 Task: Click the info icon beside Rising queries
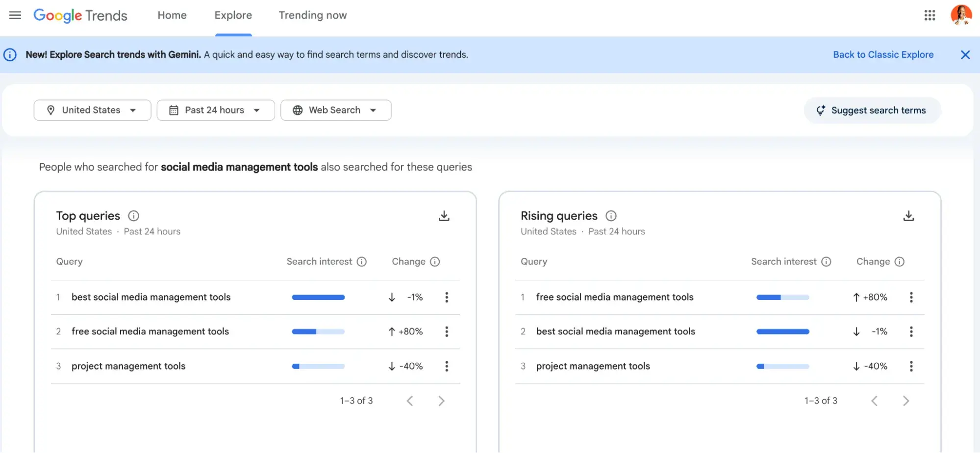[611, 216]
